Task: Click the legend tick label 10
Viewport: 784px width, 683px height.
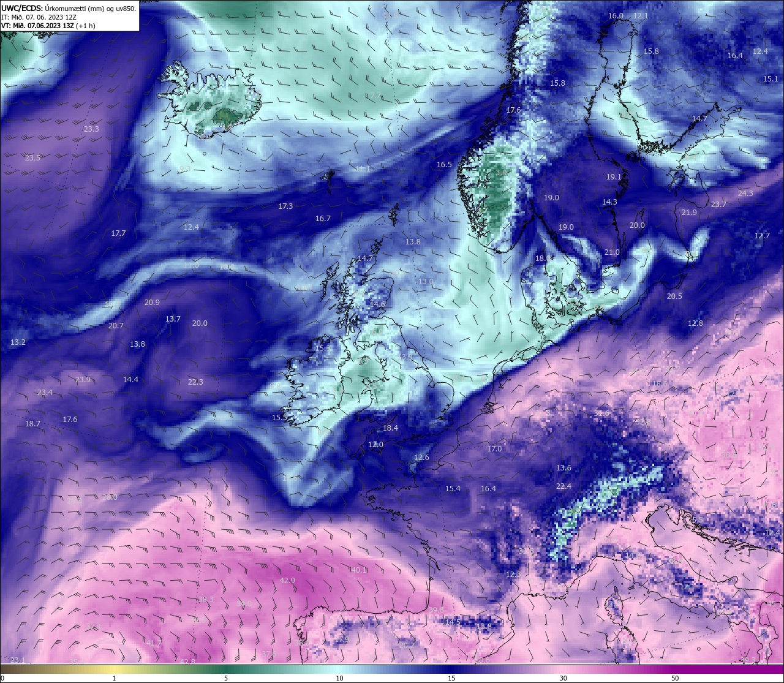Action: coord(339,678)
